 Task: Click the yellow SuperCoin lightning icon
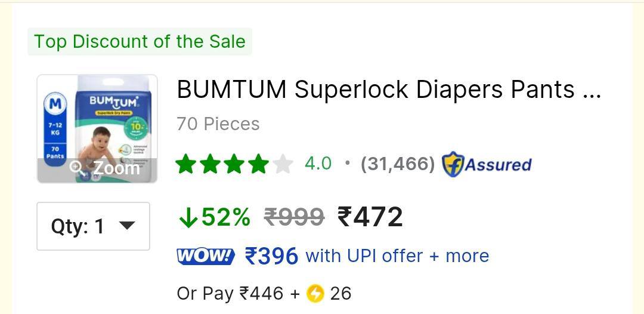tap(315, 294)
